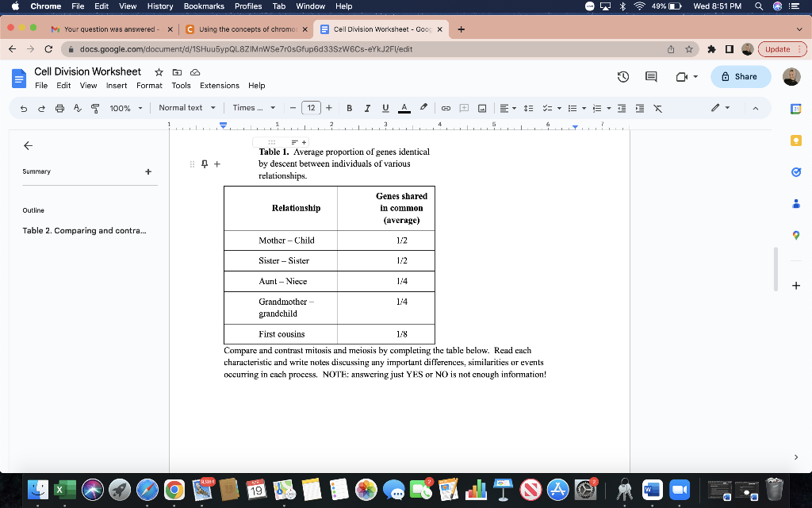Viewport: 812px width, 508px height.
Task: Clear text formatting
Action: click(x=657, y=108)
